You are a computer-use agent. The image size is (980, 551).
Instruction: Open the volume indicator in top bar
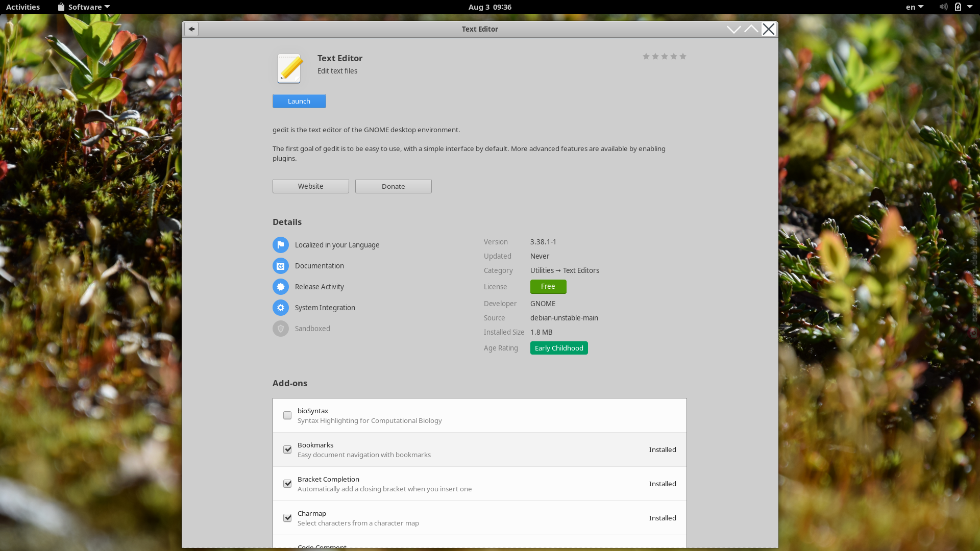click(943, 7)
